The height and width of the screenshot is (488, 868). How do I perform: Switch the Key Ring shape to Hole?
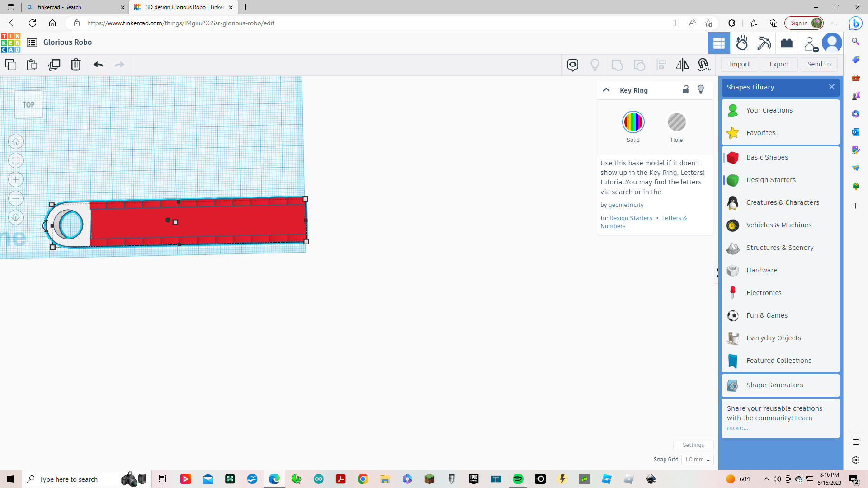tap(677, 122)
